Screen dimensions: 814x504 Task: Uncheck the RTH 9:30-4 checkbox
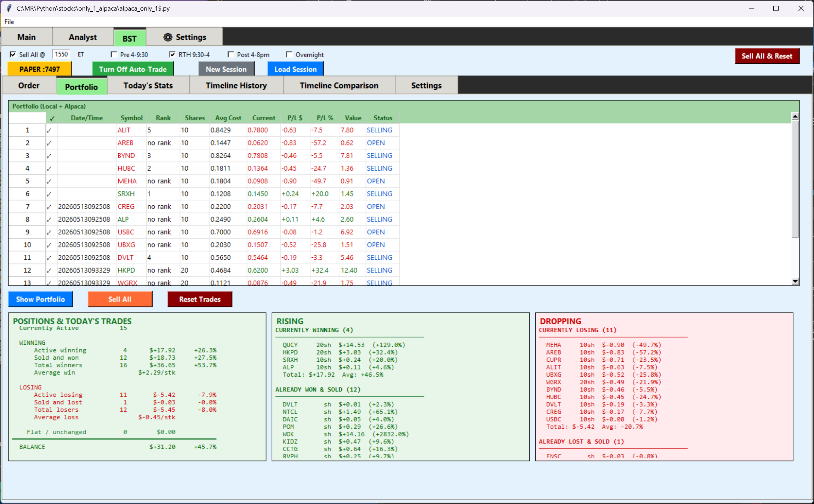pyautogui.click(x=172, y=54)
